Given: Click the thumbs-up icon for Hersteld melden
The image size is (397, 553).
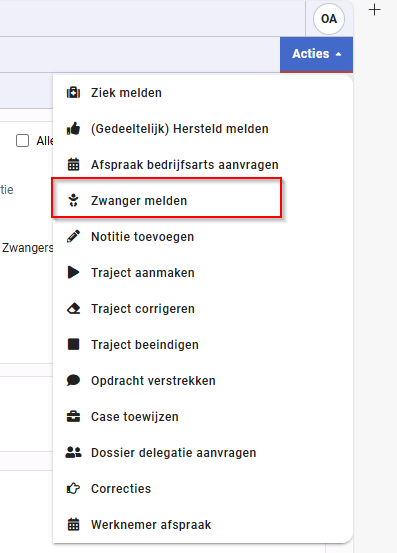Looking at the screenshot, I should [73, 129].
